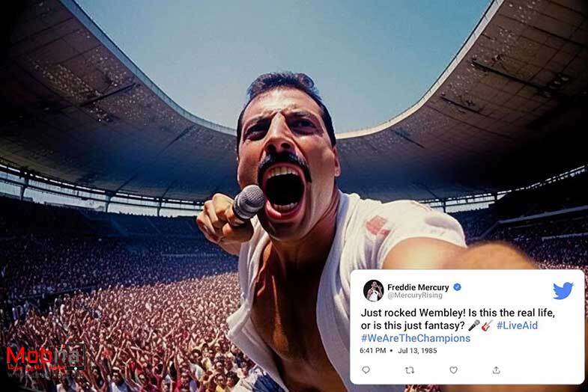Image resolution: width=588 pixels, height=392 pixels.
Task: Click the Freddie Mercury display name
Action: pyautogui.click(x=418, y=287)
